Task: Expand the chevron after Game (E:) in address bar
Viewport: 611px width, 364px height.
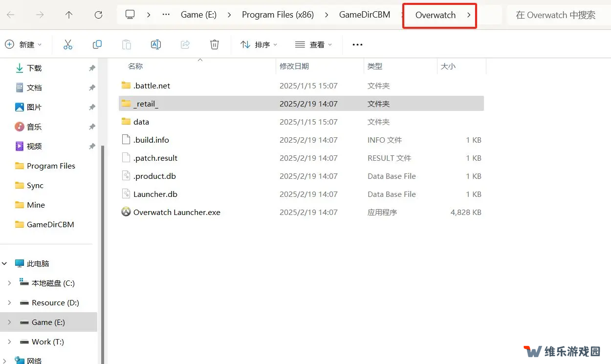Action: pyautogui.click(x=229, y=15)
